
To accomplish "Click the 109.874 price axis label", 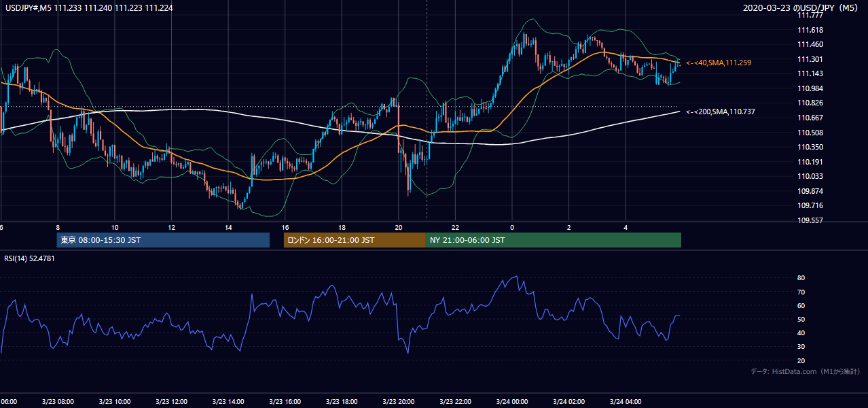I will pos(810,191).
